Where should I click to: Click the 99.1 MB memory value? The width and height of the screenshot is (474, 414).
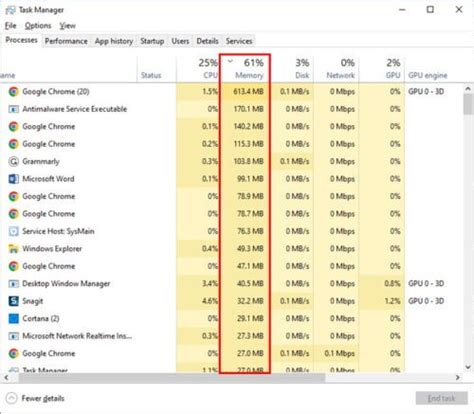pos(250,179)
